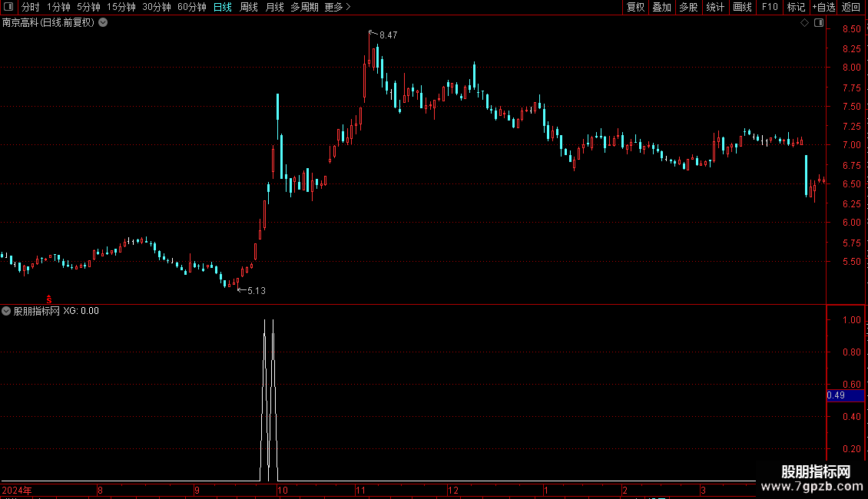Switch to 日线 daily chart
Image resolution: width=868 pixels, height=499 pixels.
pos(223,7)
